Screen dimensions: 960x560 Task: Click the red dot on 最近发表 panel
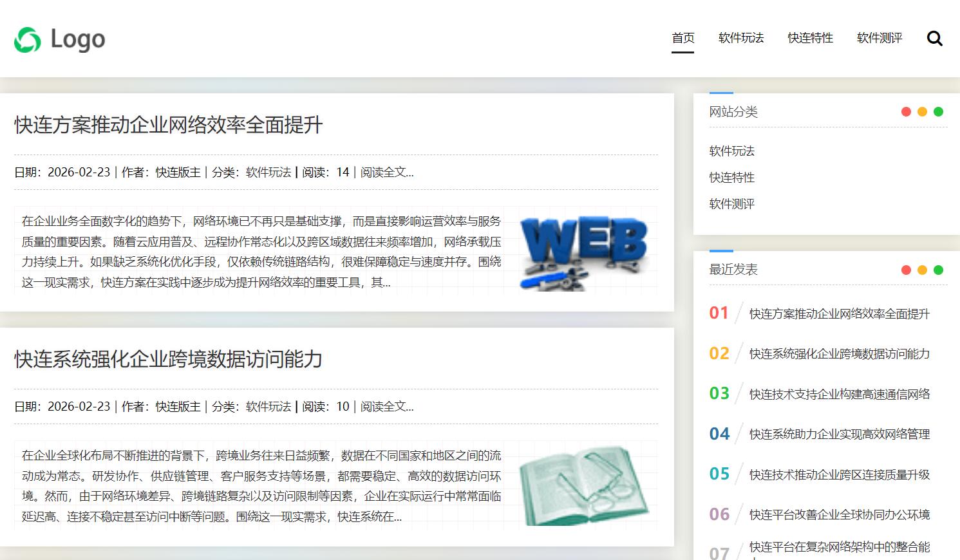906,270
